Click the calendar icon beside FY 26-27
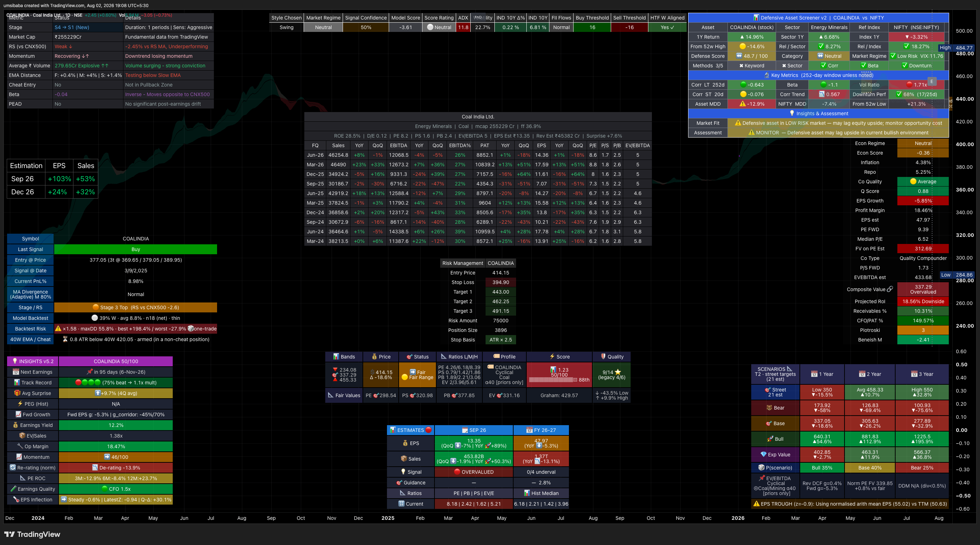Viewport: 980px width, 545px height. point(529,430)
